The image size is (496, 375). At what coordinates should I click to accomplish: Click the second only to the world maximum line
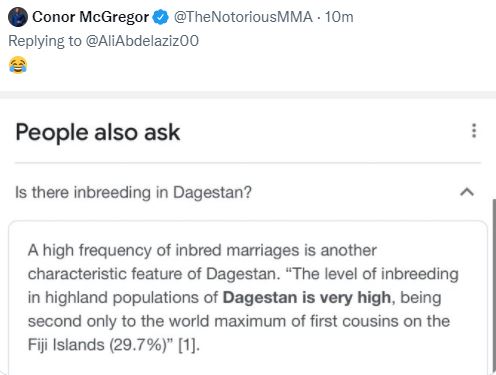(x=239, y=321)
